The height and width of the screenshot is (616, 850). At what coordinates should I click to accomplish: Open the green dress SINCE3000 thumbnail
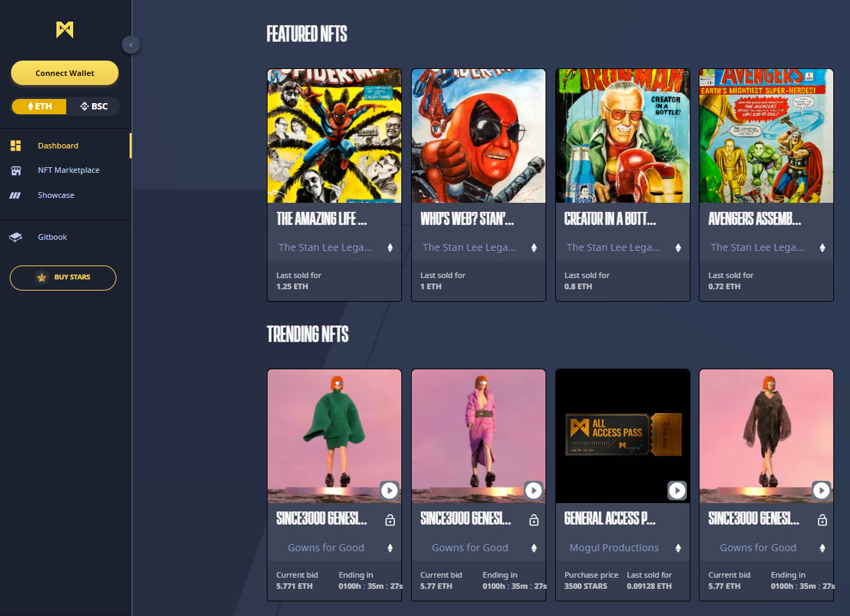[334, 436]
